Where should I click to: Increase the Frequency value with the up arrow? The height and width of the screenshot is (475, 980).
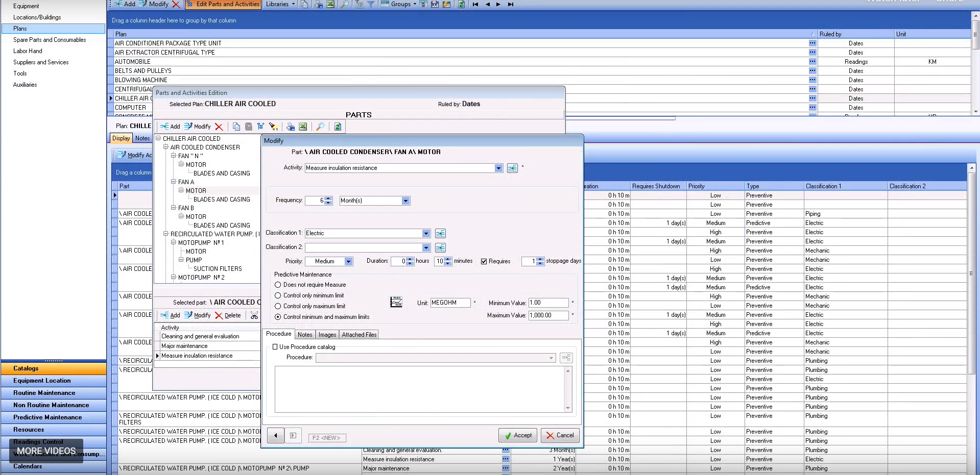coord(328,198)
